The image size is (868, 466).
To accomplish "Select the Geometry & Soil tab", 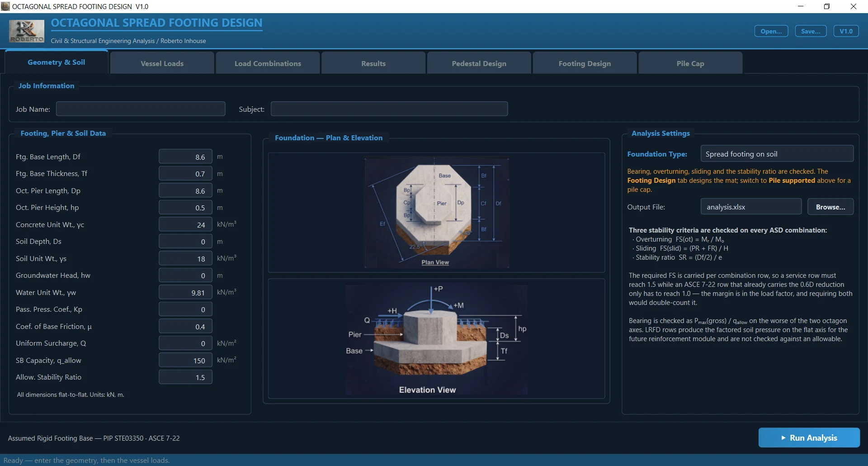I will click(57, 62).
